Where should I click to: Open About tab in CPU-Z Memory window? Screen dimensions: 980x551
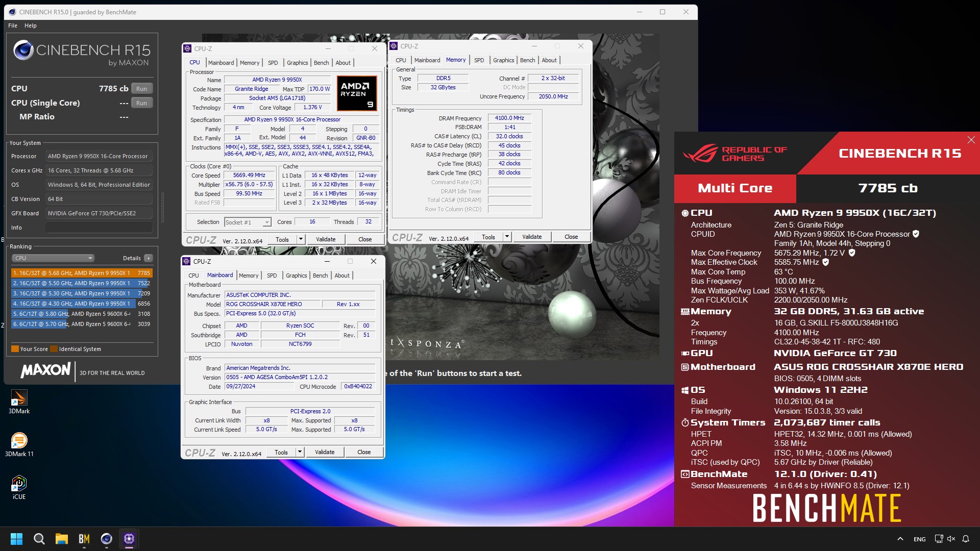[x=549, y=60]
